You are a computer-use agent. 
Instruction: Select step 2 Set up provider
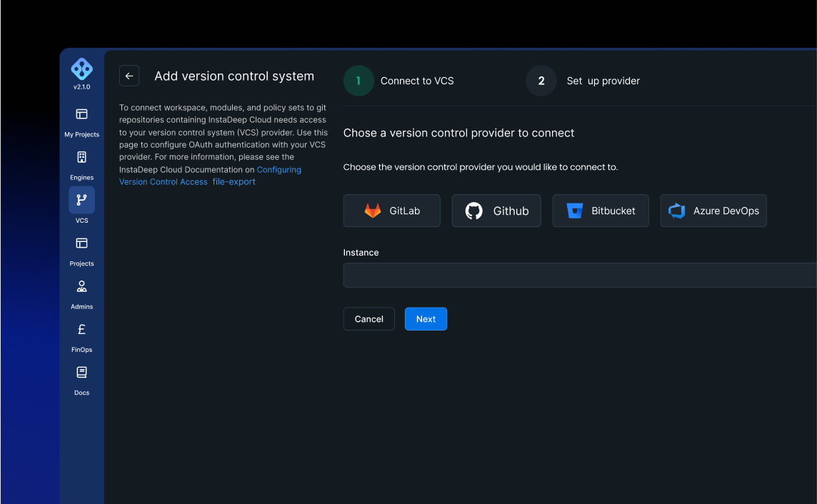pos(583,81)
